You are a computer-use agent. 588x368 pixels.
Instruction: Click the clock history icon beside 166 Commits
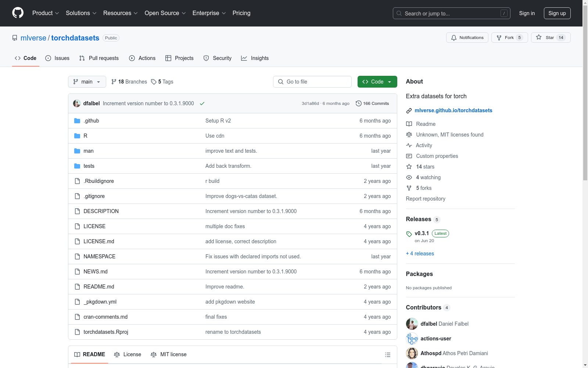(x=359, y=103)
